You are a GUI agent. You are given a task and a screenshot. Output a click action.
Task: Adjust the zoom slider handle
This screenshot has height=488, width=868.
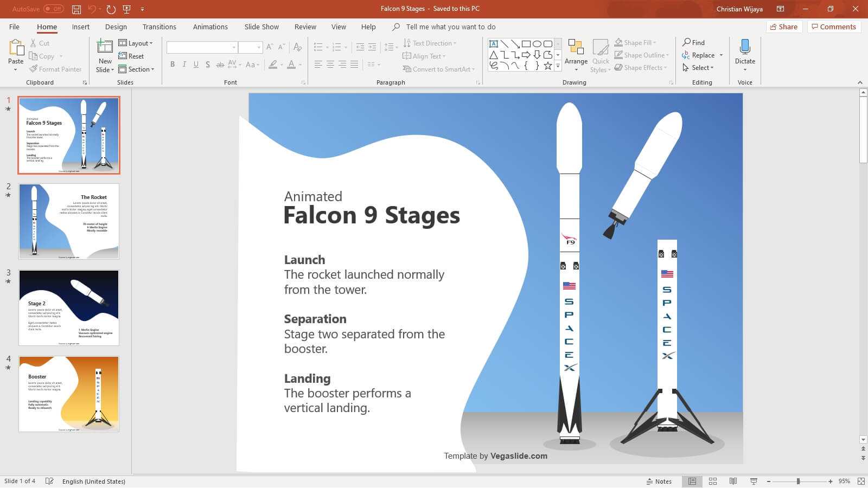[x=798, y=481]
